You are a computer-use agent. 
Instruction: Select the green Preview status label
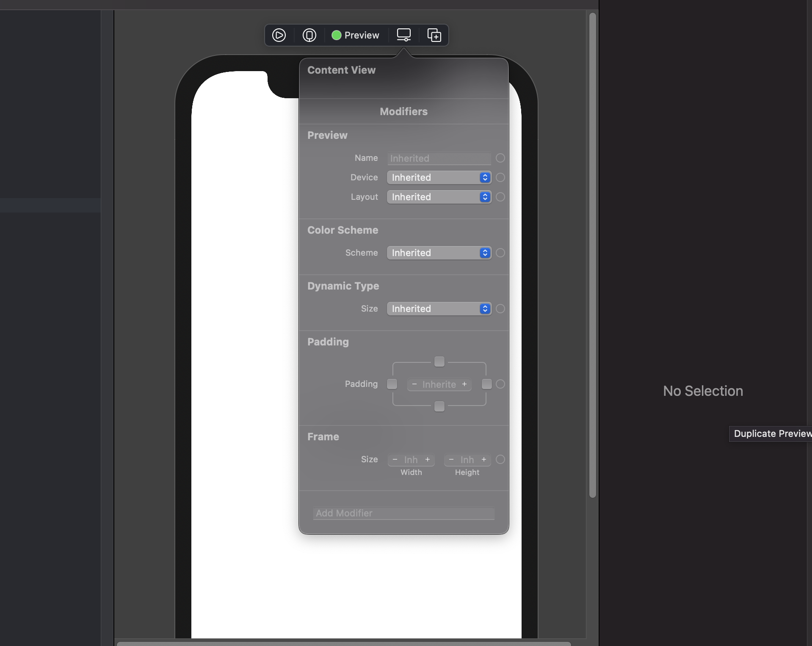pyautogui.click(x=355, y=35)
